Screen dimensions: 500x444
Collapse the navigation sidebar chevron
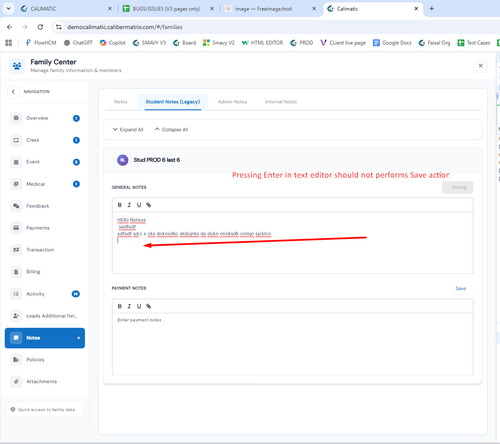pyautogui.click(x=13, y=91)
